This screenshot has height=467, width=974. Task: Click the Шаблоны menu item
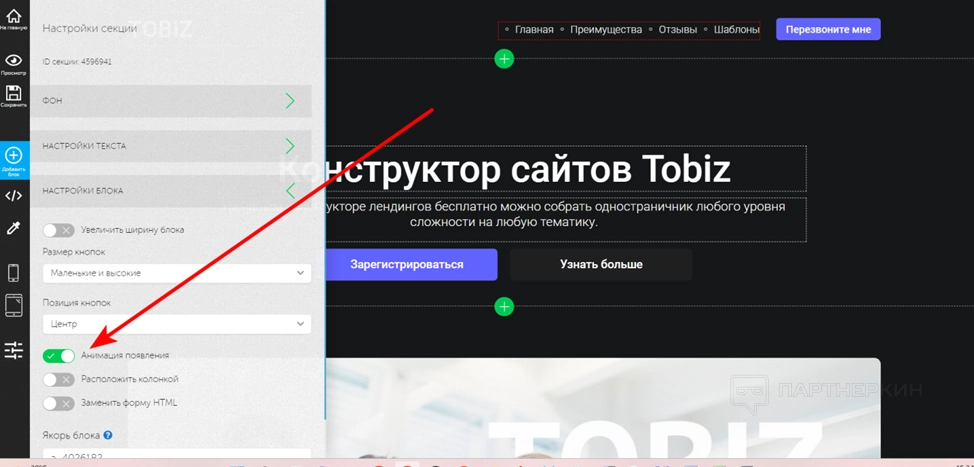click(x=737, y=29)
